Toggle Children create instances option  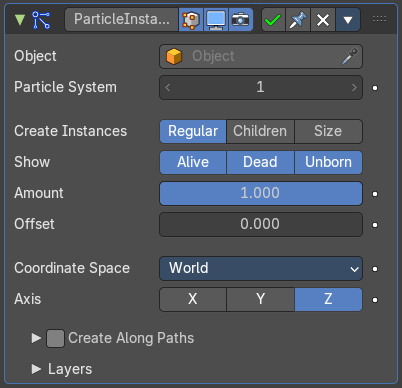(x=260, y=131)
